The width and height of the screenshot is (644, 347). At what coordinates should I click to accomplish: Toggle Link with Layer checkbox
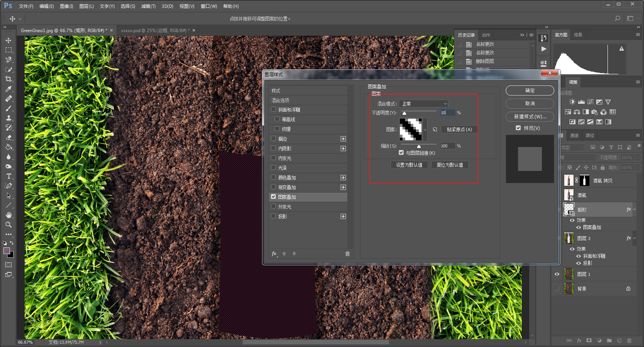point(401,153)
